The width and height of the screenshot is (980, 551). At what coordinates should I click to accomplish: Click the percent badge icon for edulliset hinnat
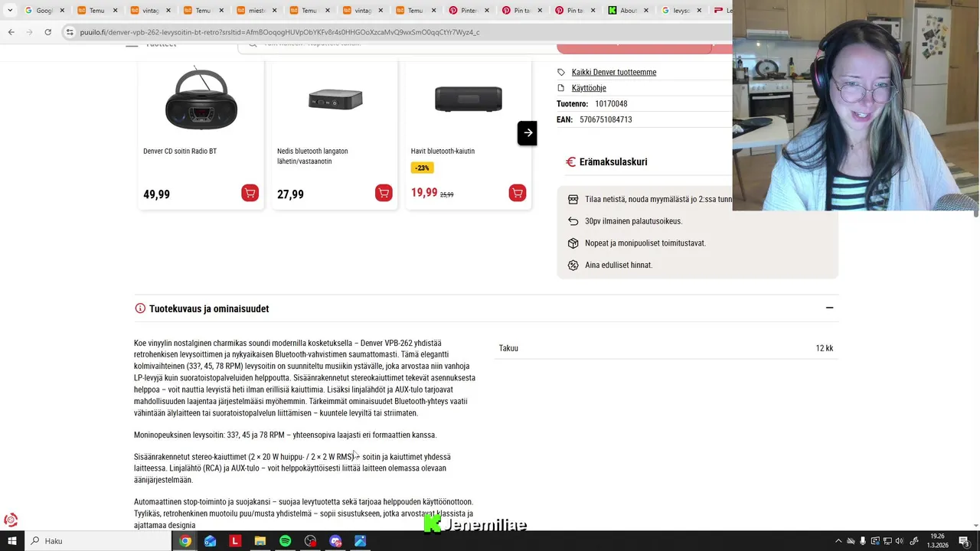coord(573,265)
